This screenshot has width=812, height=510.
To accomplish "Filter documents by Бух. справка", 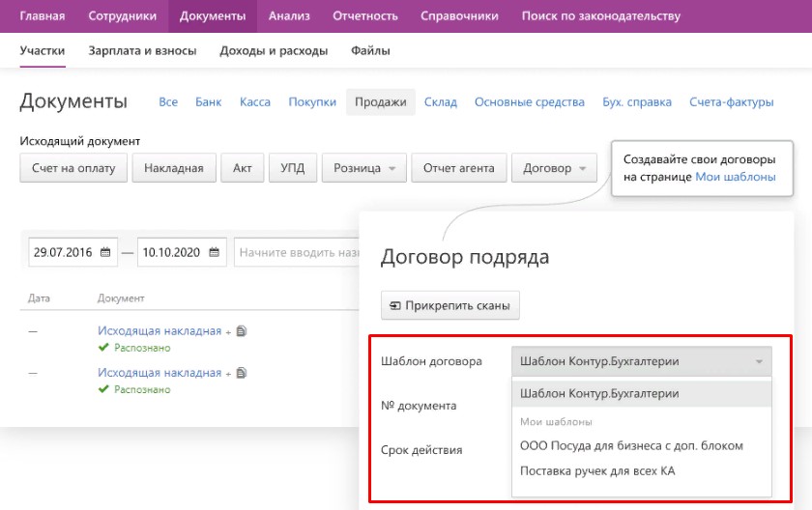I will 637,101.
